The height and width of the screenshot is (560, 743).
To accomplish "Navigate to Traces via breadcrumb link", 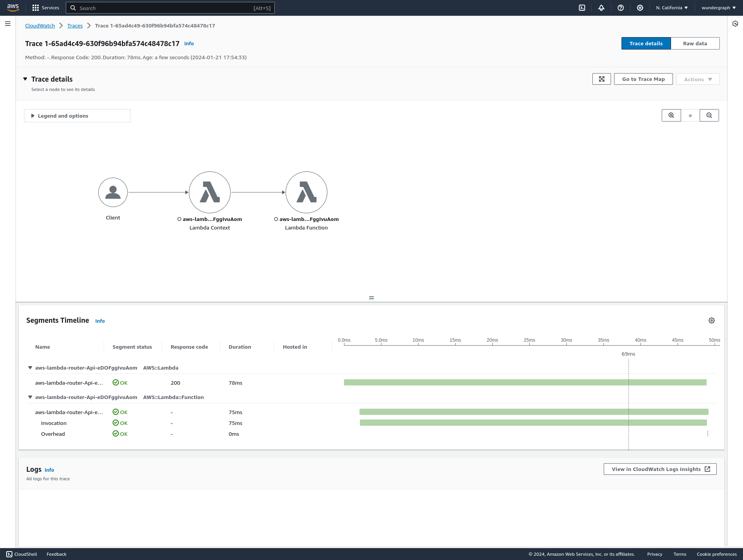I will [75, 26].
